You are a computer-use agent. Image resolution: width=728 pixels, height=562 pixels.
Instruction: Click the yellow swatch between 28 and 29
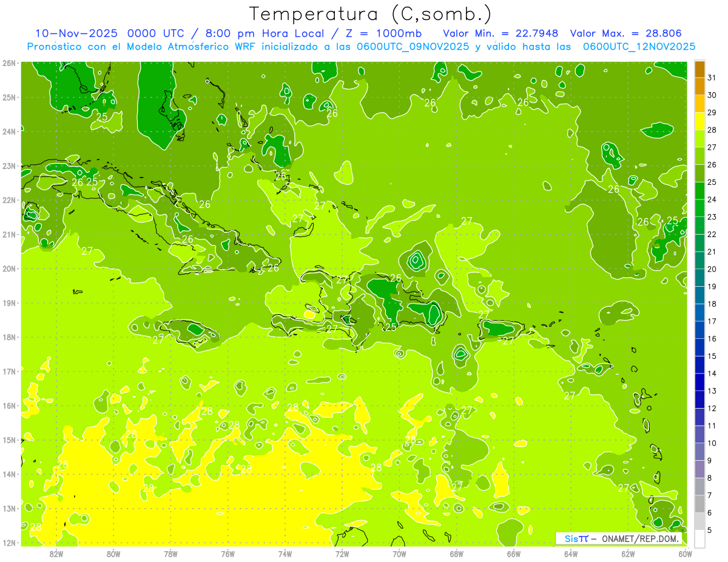click(699, 121)
